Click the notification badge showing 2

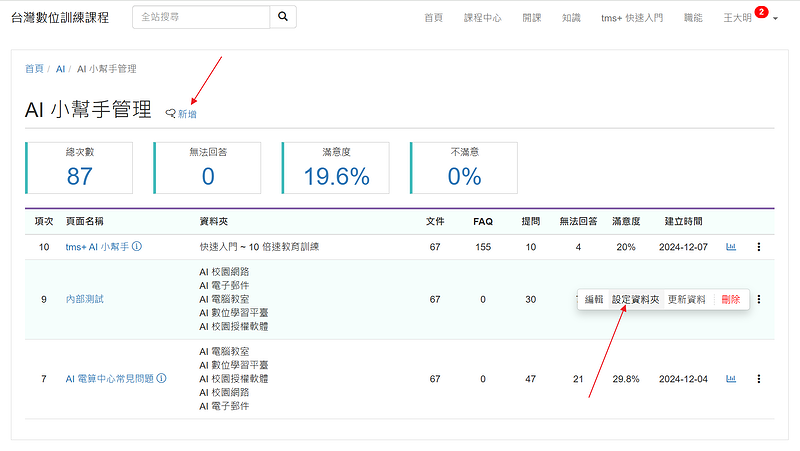click(x=762, y=12)
